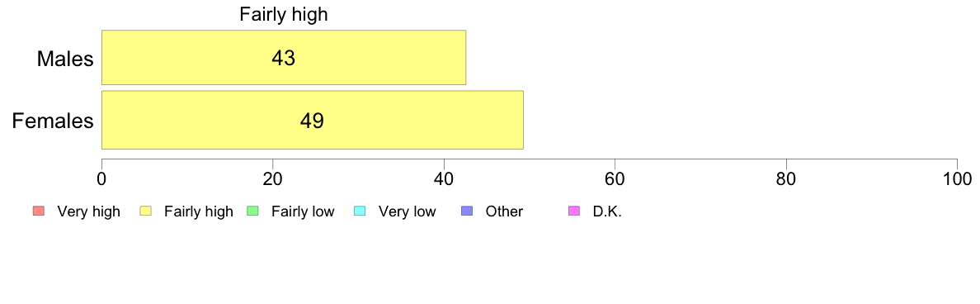Click the green Fairly low legend swatch
The height and width of the screenshot is (304, 980).
click(252, 211)
